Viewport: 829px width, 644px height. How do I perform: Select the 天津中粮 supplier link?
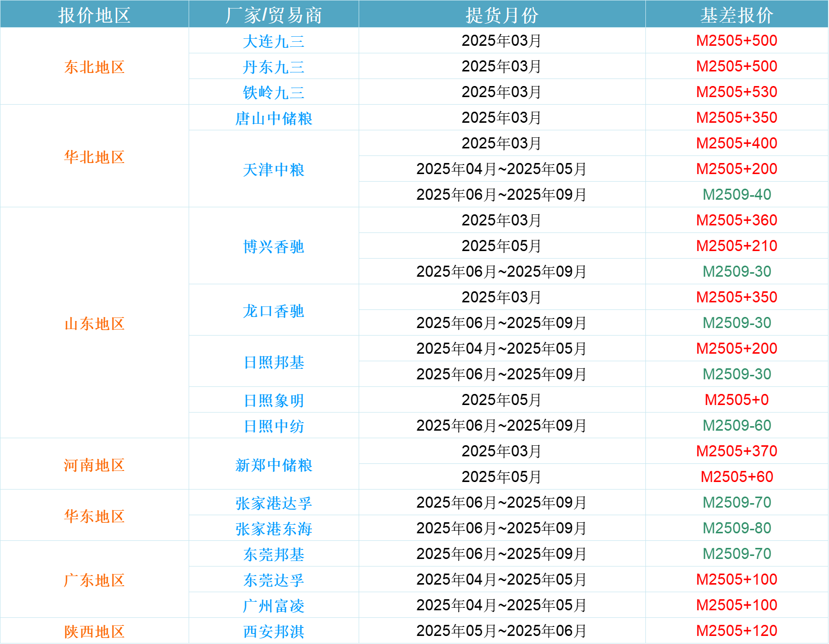[x=274, y=170]
